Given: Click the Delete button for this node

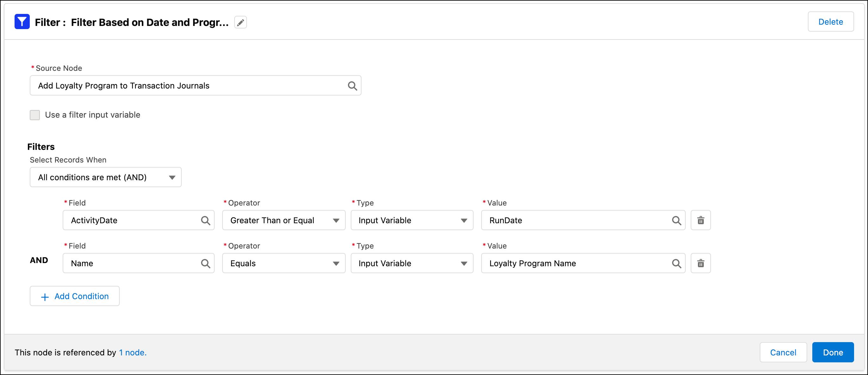Looking at the screenshot, I should click(x=830, y=21).
